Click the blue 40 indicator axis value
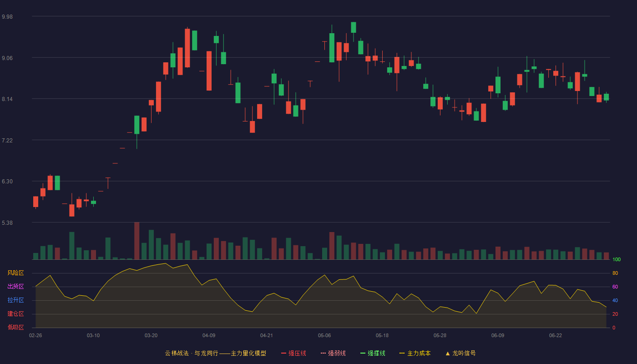Screen dimensions: 637x364 click(x=615, y=300)
